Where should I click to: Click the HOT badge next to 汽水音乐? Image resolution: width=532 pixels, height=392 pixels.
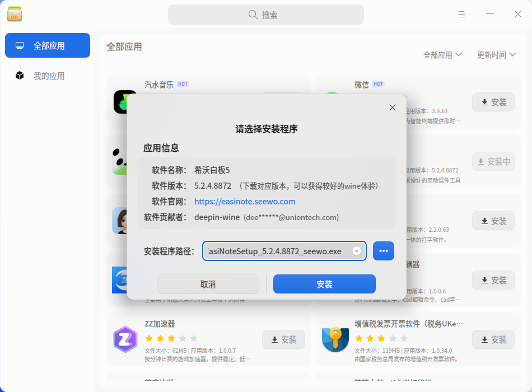click(183, 84)
